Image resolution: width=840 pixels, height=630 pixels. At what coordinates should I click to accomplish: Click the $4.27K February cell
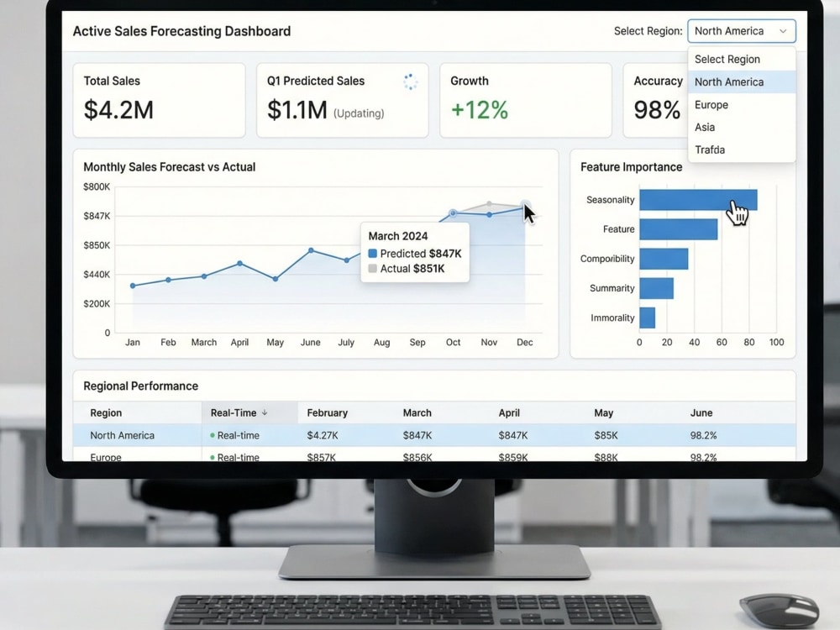tap(323, 435)
